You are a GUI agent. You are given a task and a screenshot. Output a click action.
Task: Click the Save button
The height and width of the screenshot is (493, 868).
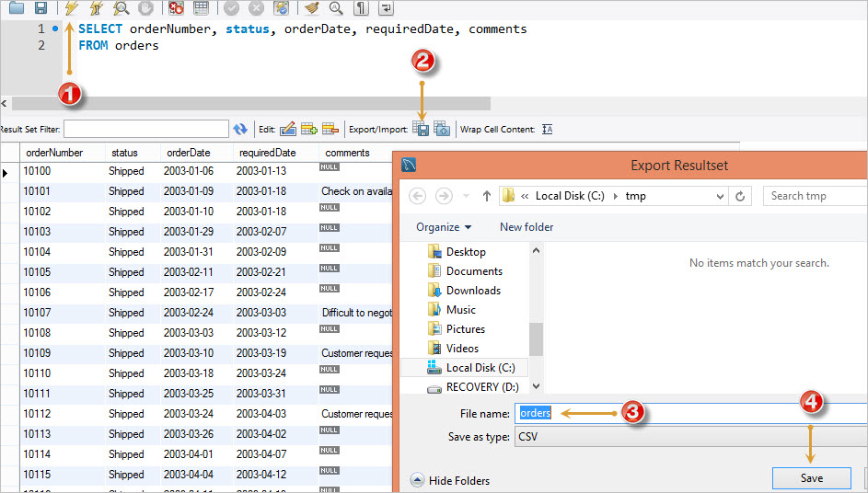click(812, 478)
